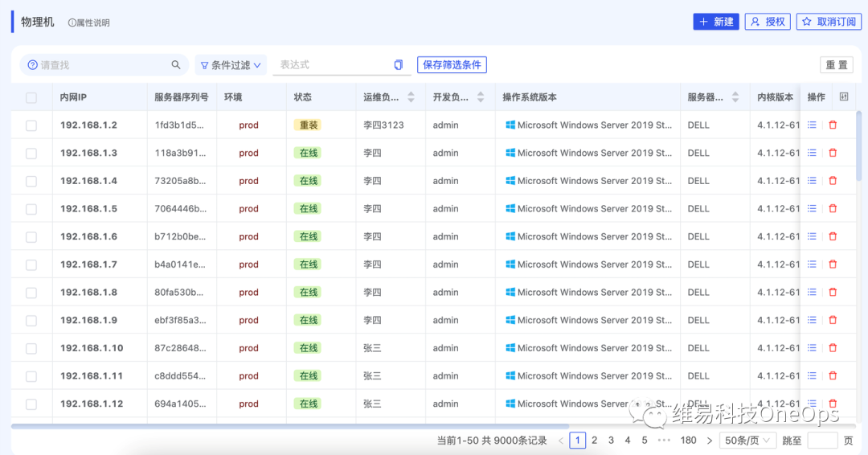This screenshot has width=868, height=455.
Task: Delete the 192.168.1.5 row
Action: [x=833, y=209]
